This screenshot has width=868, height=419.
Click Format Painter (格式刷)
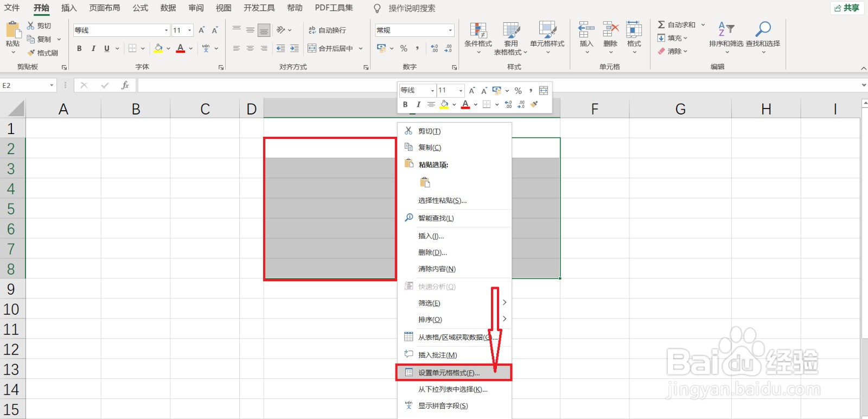pos(42,53)
